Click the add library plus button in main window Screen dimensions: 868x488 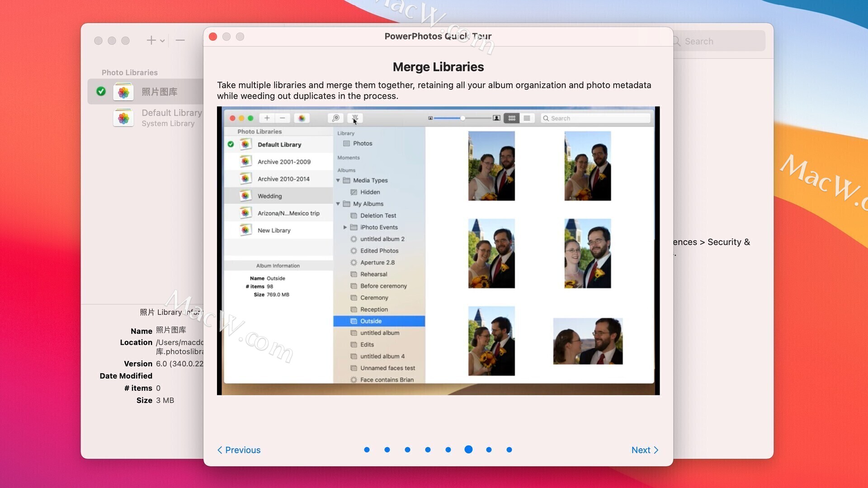tap(151, 41)
